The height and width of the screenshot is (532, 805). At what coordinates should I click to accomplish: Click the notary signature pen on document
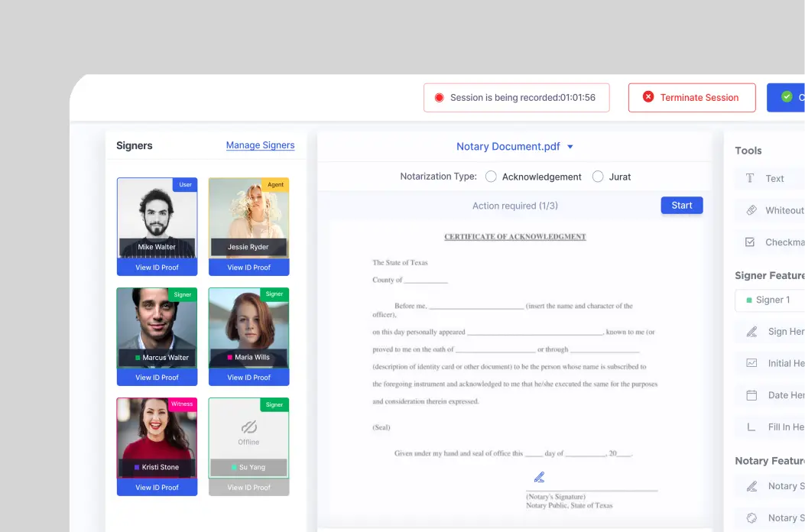click(x=539, y=477)
